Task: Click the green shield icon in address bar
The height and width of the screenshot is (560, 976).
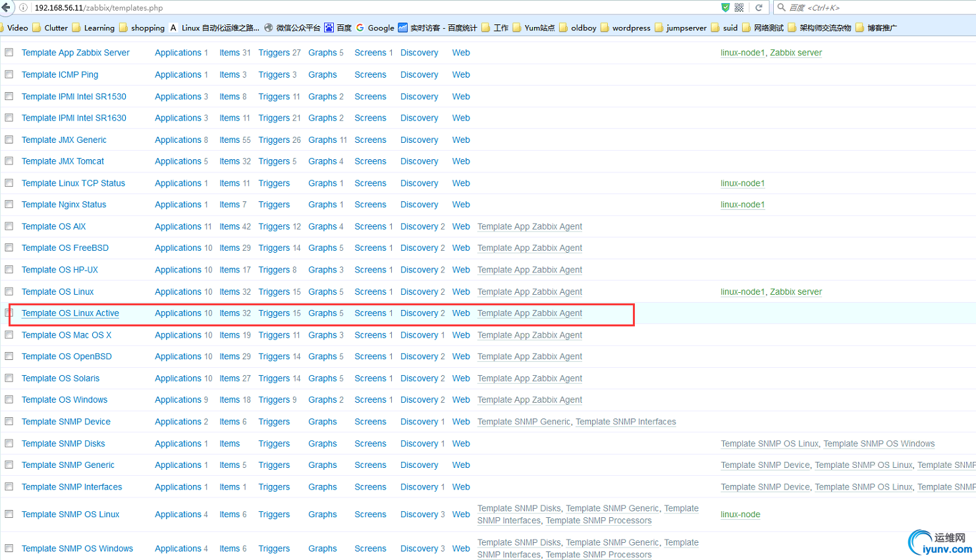Action: (x=725, y=8)
